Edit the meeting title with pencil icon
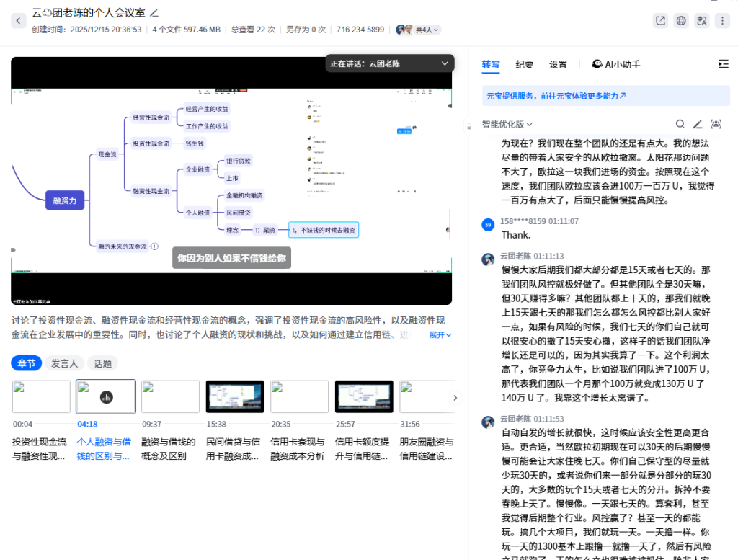738x560 pixels. point(154,13)
